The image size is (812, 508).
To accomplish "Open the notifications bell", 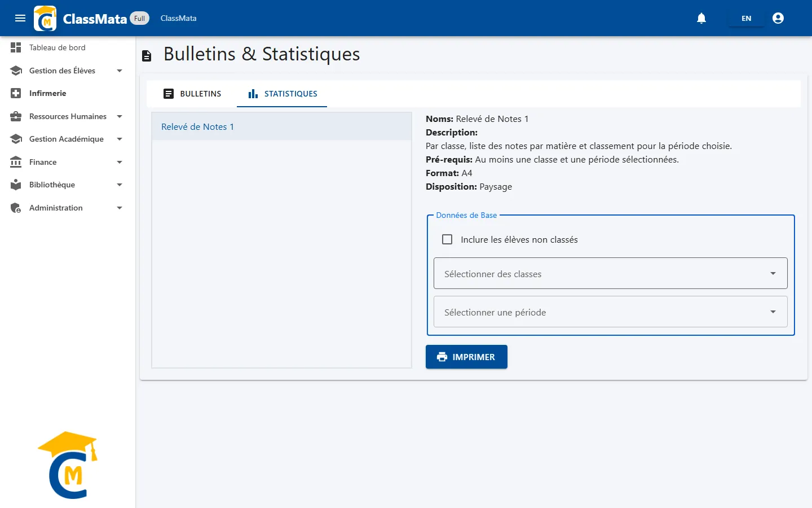I will coord(701,18).
